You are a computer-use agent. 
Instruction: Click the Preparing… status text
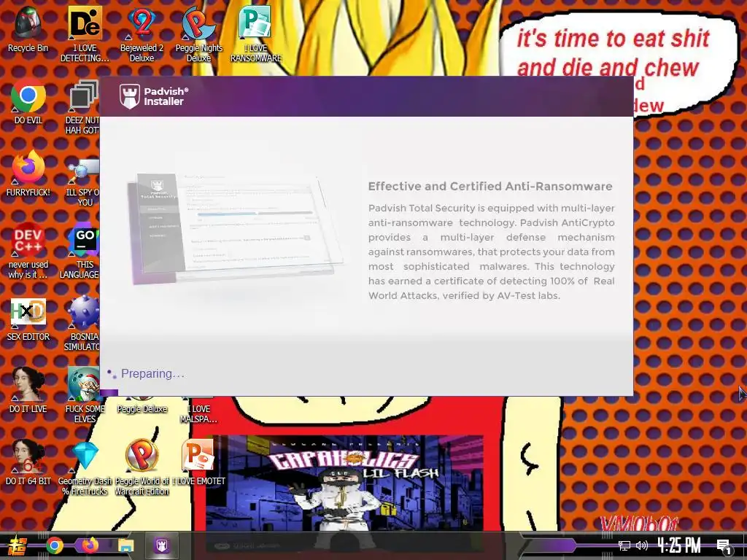pos(152,374)
